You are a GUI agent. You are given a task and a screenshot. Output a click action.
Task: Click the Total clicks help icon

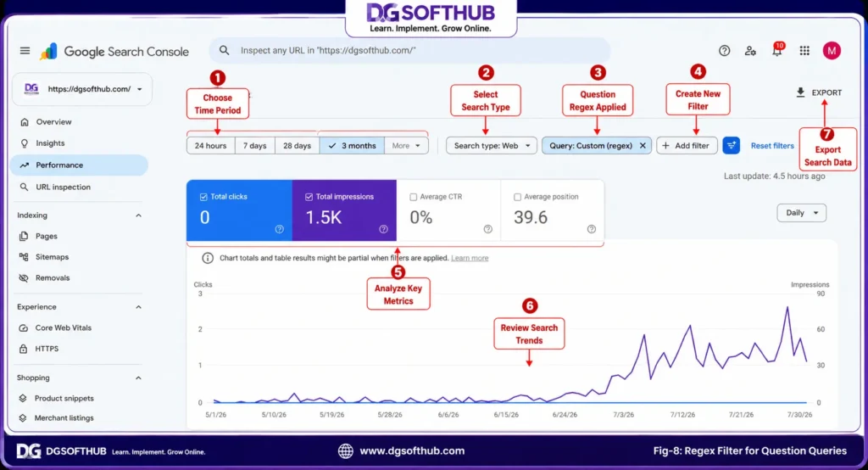coord(280,229)
